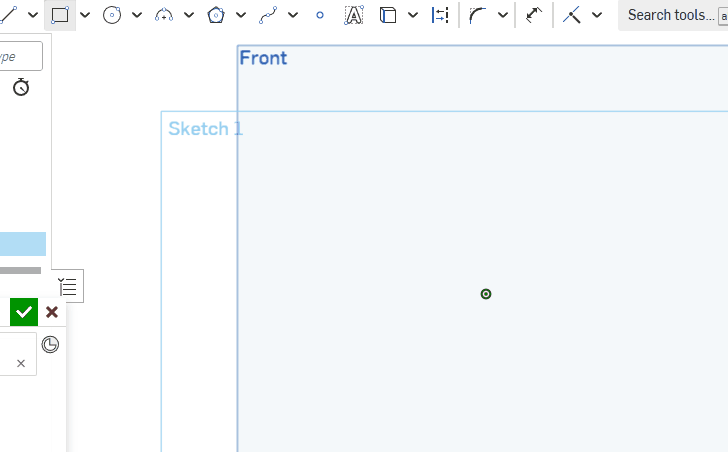Select the Arc sketch tool

(164, 15)
